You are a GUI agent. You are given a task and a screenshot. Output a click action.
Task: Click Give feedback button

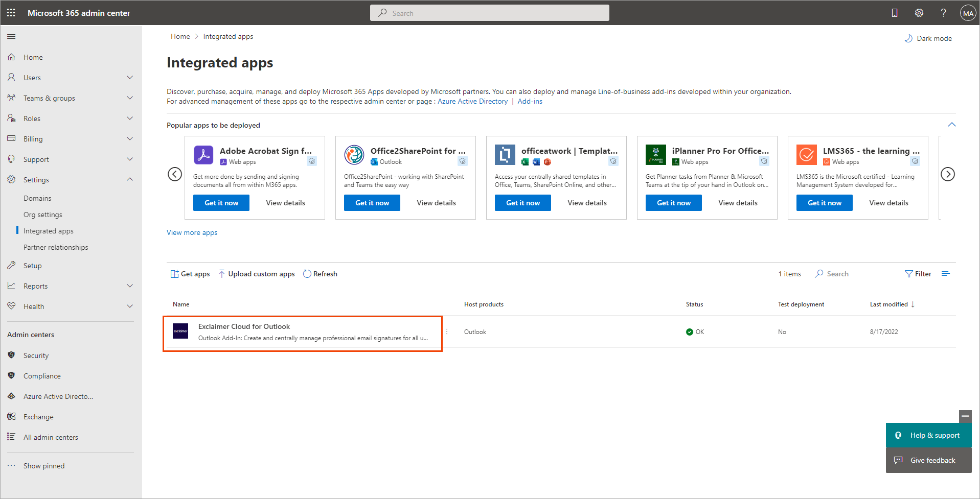[x=929, y=460]
